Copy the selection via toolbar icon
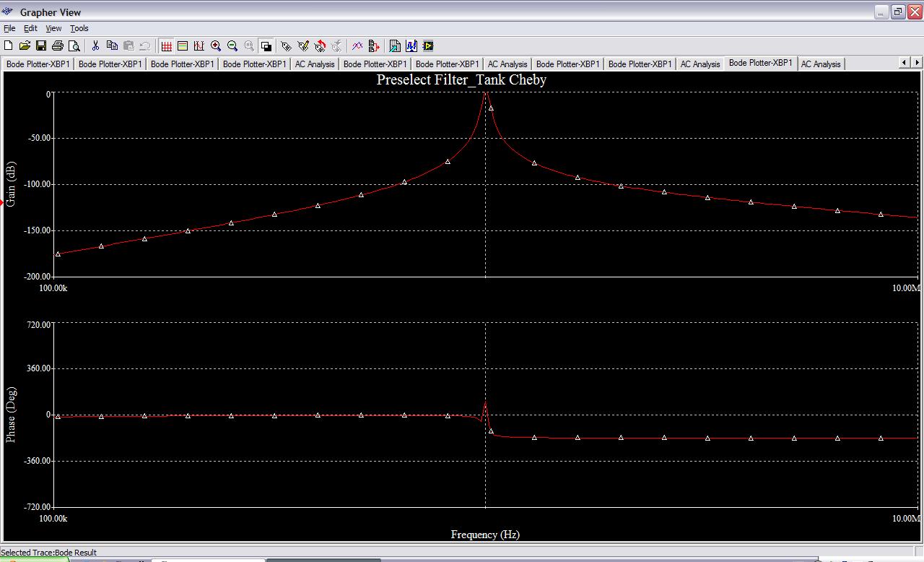Image resolution: width=924 pixels, height=562 pixels. click(x=112, y=46)
